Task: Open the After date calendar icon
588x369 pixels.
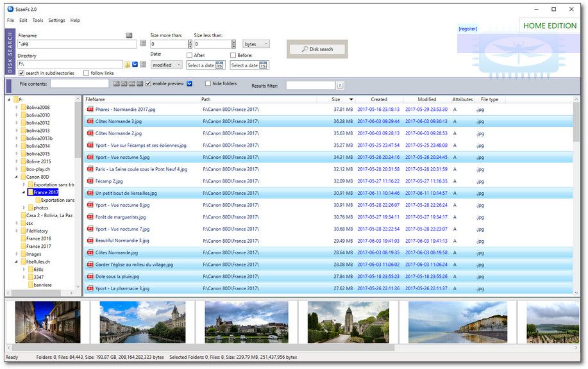Action: tap(219, 65)
